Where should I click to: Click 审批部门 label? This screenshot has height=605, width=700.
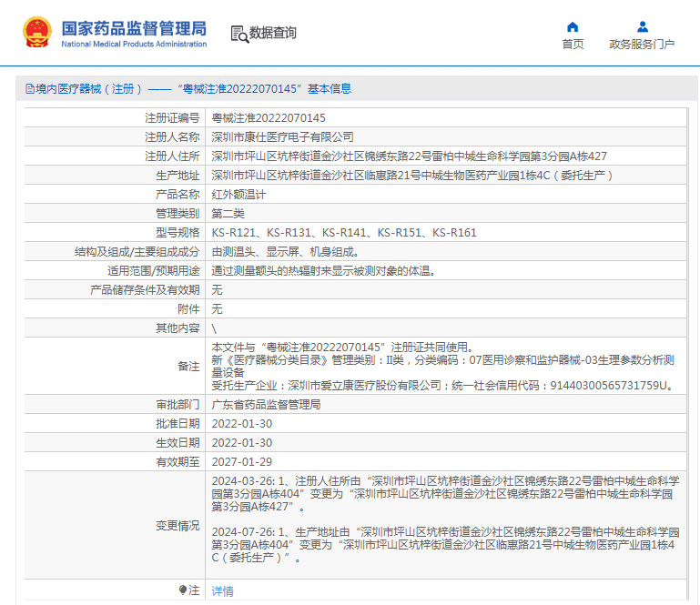(178, 405)
